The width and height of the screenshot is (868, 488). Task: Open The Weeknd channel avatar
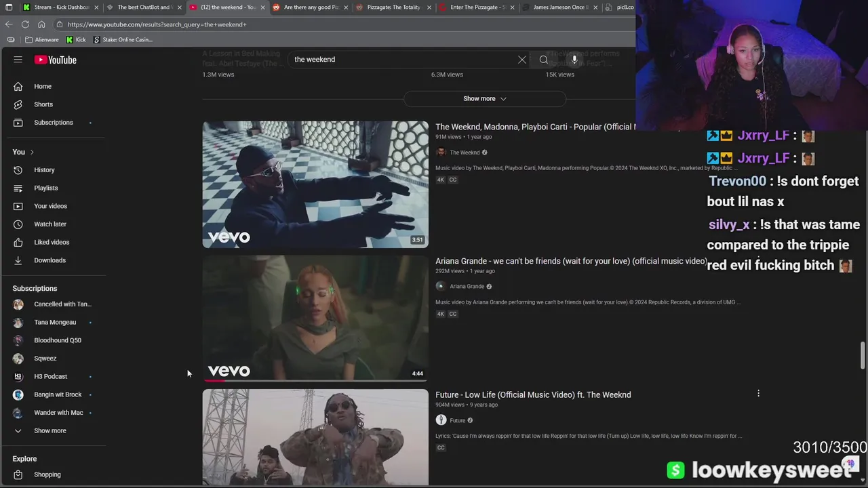click(441, 152)
